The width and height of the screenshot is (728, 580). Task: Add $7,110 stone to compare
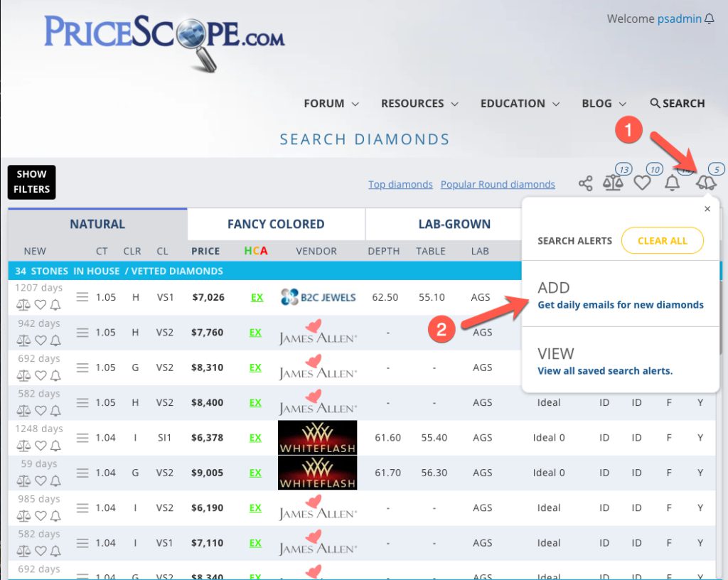point(23,552)
